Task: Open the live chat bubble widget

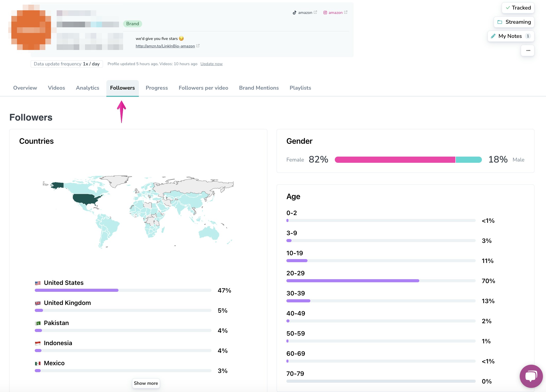Action: tap(531, 376)
